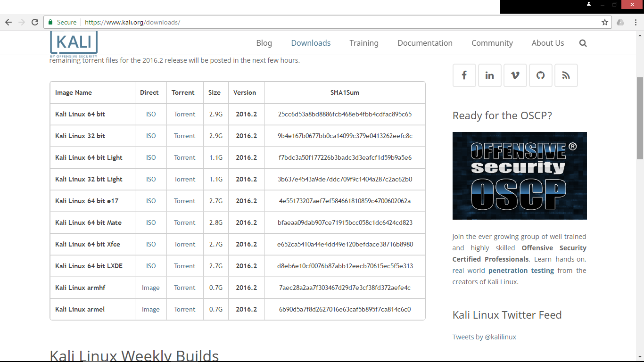This screenshot has height=362, width=644.
Task: Download ISO for Kali 64 bit Xfce
Action: point(151,244)
